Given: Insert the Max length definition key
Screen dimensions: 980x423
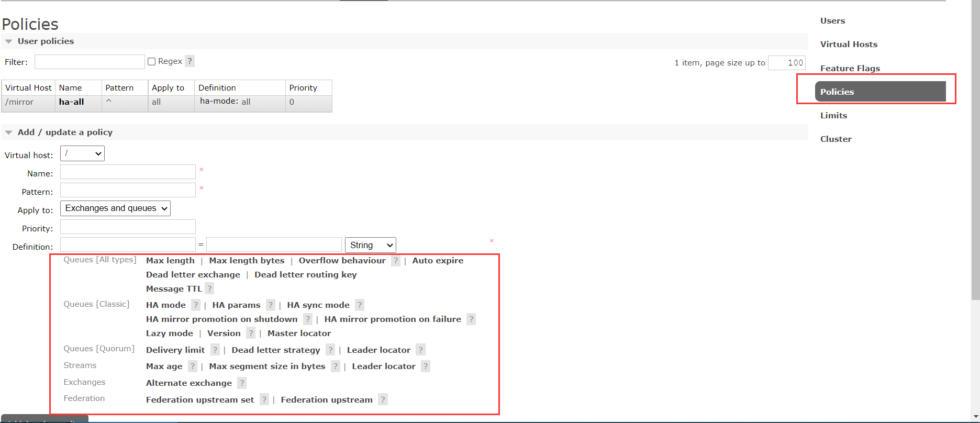Looking at the screenshot, I should (x=170, y=261).
